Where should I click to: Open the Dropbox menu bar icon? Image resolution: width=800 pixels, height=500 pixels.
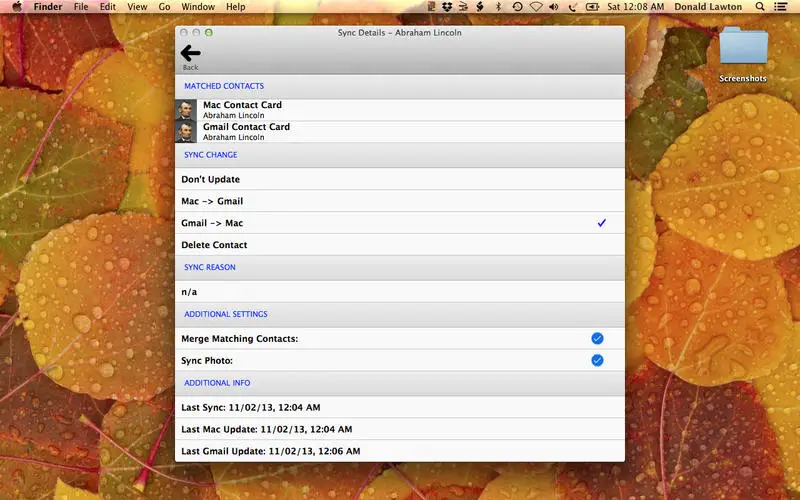click(447, 7)
